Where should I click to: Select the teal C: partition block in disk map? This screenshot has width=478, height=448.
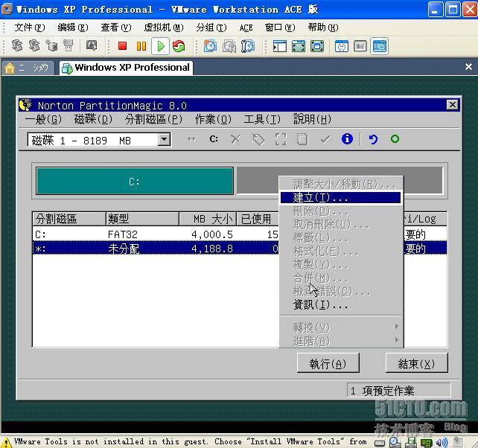[x=135, y=181]
